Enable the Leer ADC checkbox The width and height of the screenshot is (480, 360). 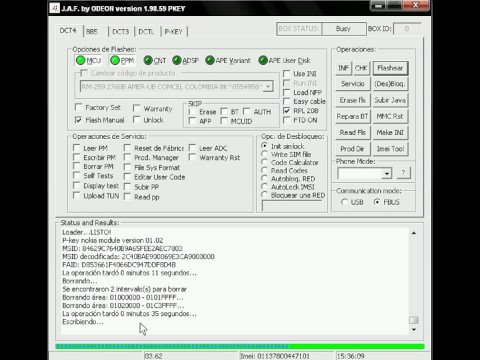(x=192, y=148)
